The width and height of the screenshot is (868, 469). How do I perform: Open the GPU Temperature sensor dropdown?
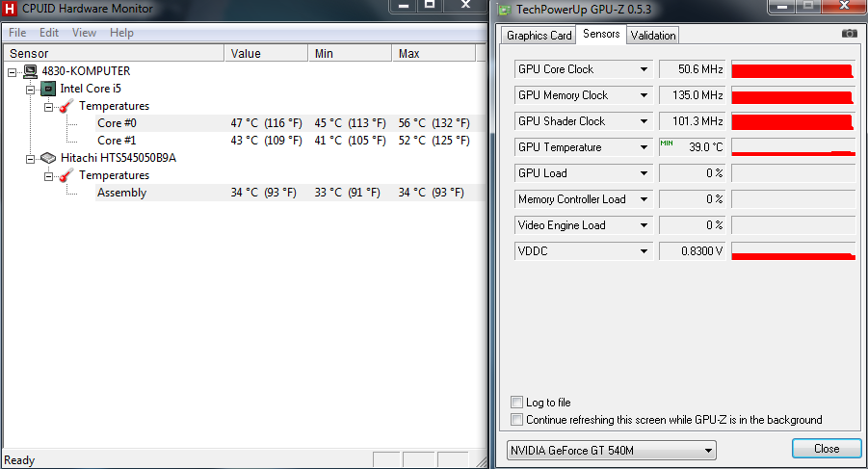click(644, 147)
